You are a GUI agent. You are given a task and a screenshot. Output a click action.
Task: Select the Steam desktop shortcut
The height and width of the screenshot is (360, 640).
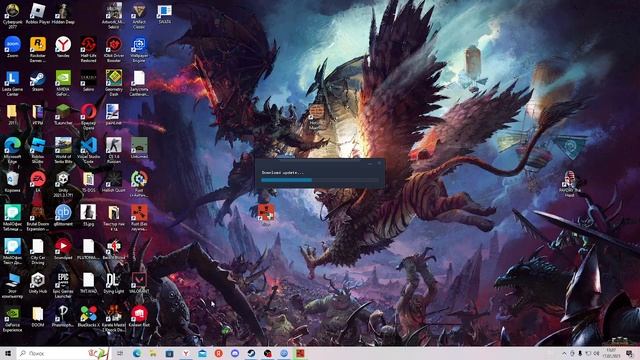click(x=38, y=81)
